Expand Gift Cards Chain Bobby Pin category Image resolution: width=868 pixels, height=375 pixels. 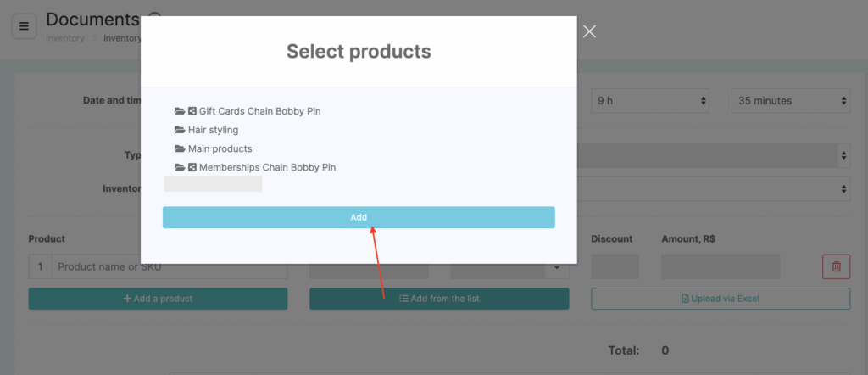[259, 111]
